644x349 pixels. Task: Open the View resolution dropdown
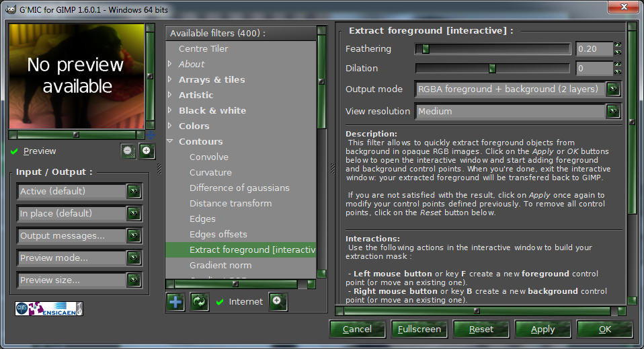coord(518,112)
